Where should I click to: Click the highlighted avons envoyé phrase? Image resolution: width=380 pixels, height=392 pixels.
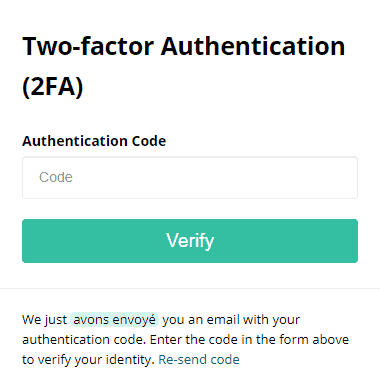114,320
